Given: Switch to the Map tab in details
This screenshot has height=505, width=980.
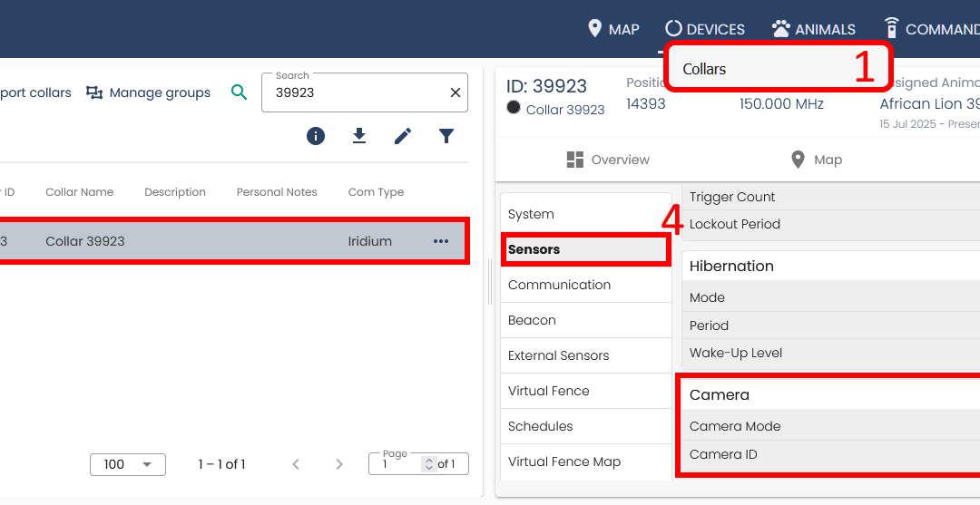Looking at the screenshot, I should point(816,160).
